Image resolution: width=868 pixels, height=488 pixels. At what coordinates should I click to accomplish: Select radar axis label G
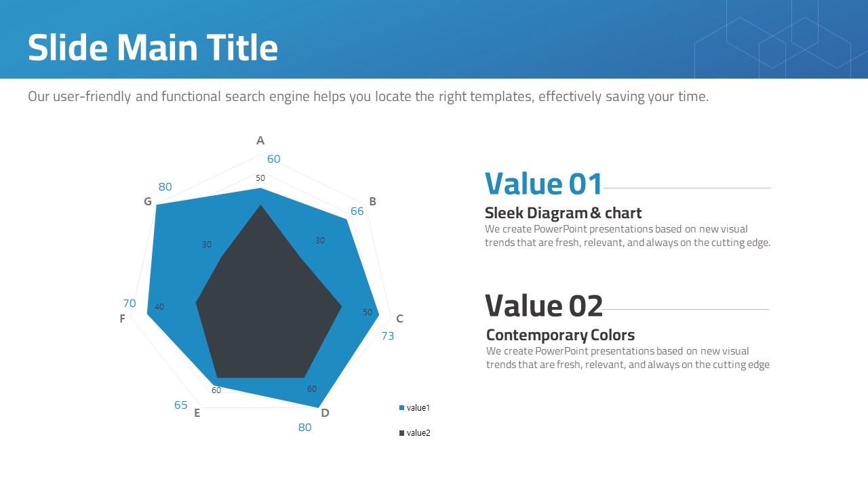(148, 201)
